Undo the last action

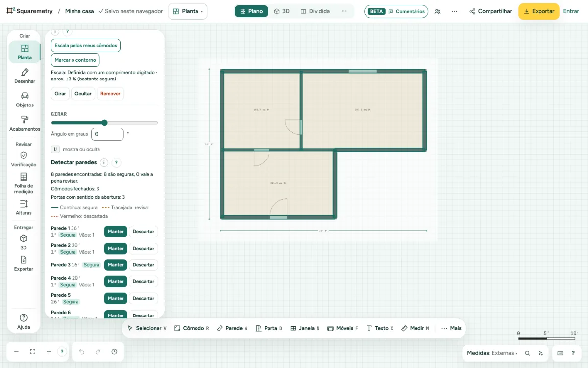point(82,352)
